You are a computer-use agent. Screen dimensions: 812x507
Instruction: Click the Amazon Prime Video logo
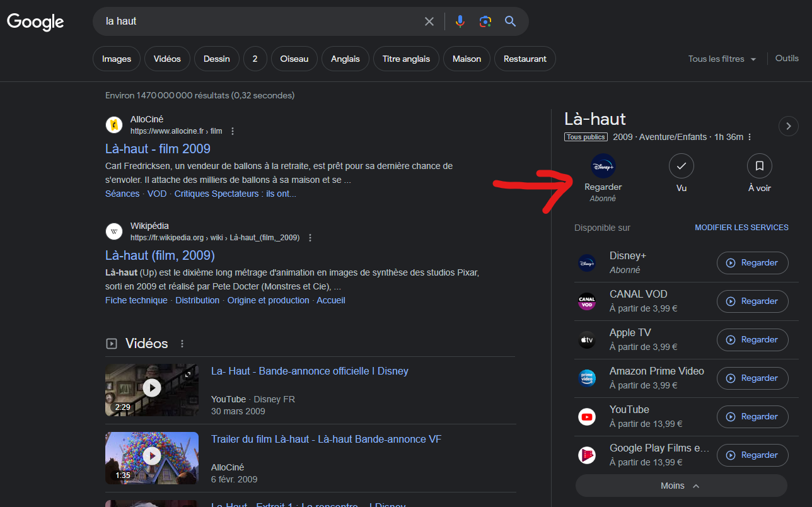click(x=587, y=378)
